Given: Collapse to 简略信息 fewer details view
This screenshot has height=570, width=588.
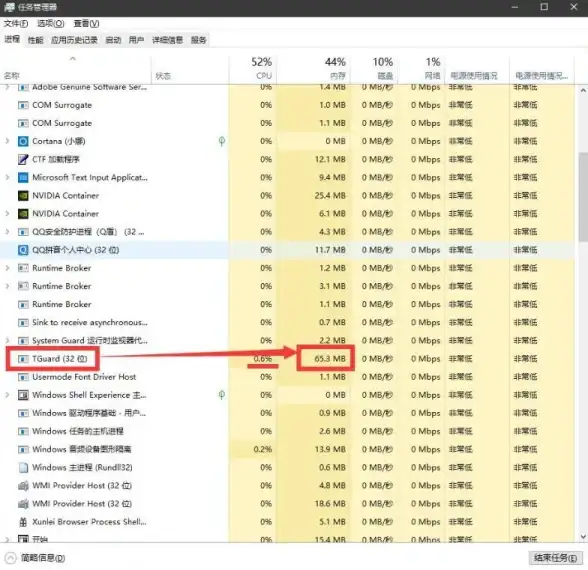Looking at the screenshot, I should point(35,558).
